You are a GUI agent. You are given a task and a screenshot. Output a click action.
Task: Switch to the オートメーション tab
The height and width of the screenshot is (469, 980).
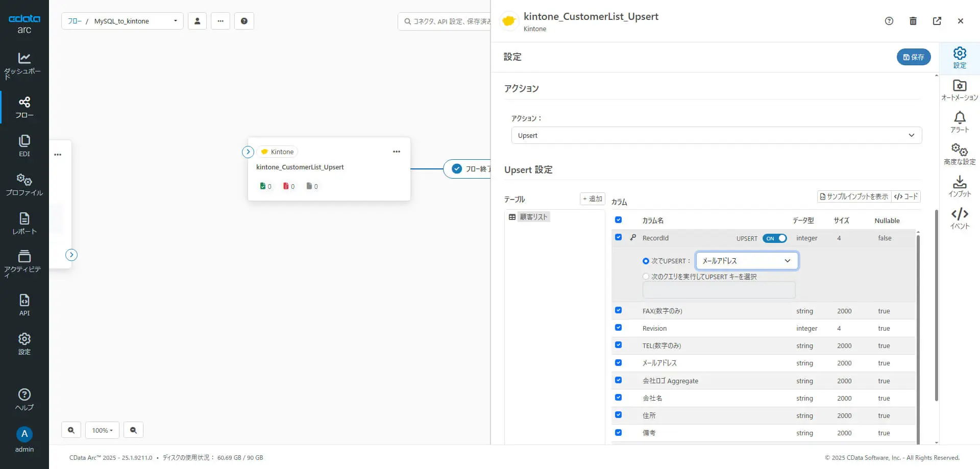(x=960, y=90)
